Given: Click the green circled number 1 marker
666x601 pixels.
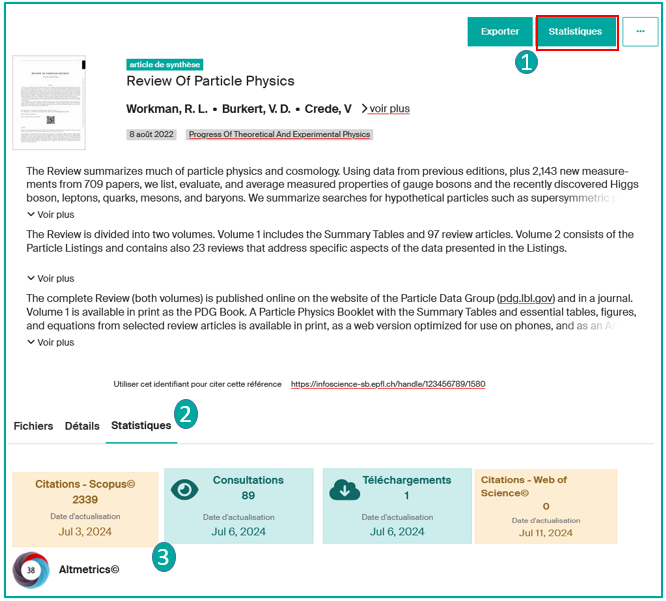Looking at the screenshot, I should (526, 62).
